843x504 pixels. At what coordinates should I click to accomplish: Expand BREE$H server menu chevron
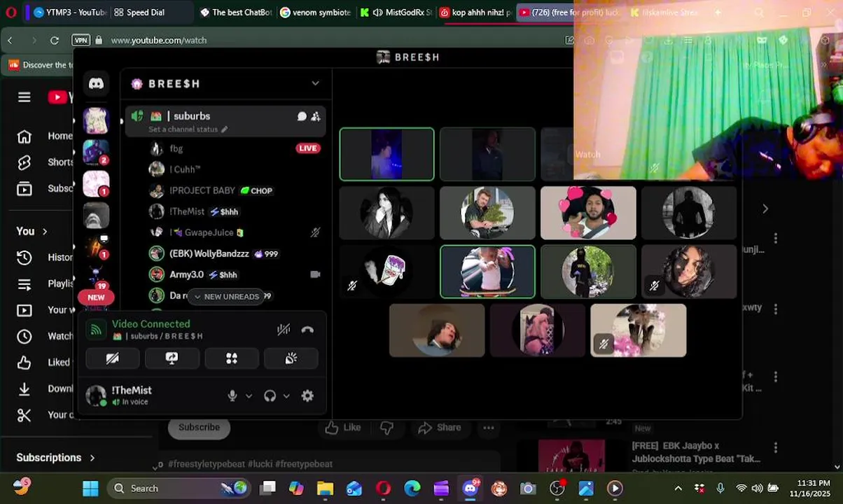pos(316,83)
